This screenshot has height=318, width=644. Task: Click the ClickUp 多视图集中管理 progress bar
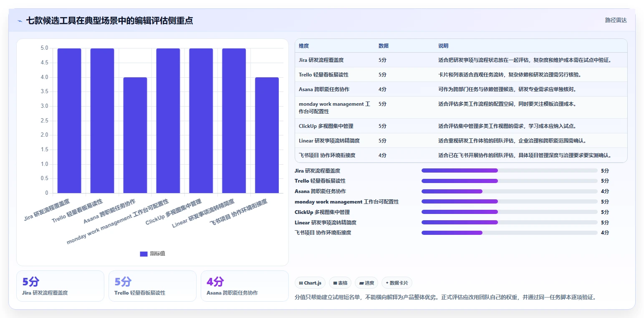tap(510, 212)
